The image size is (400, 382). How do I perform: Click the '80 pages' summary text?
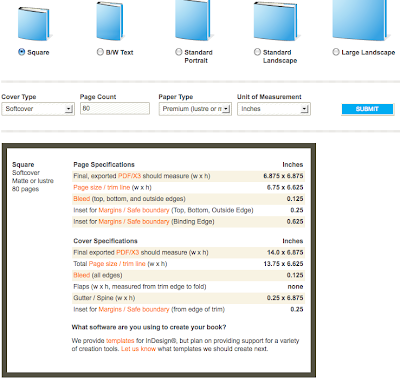tap(25, 189)
